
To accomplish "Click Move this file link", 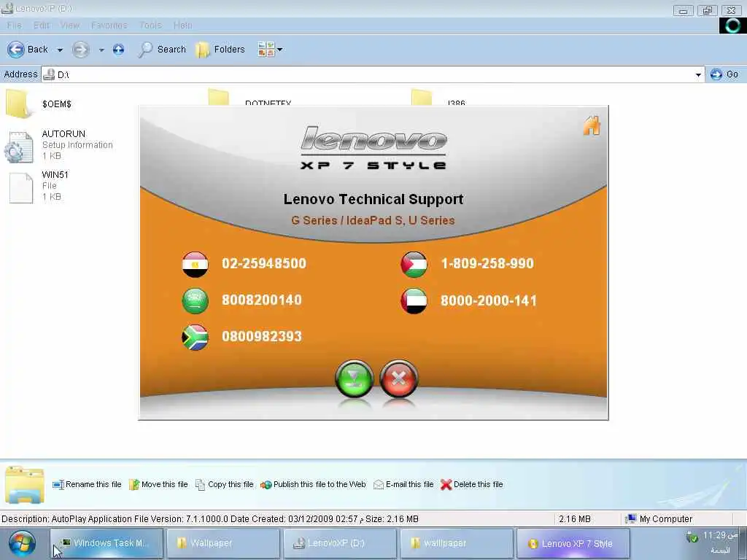I will tap(158, 485).
